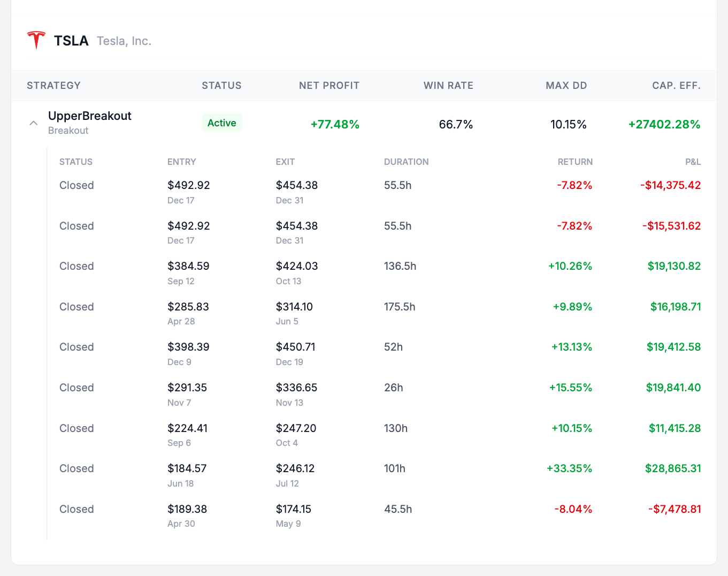Click the Active status badge
Image resolution: width=728 pixels, height=576 pixels.
click(221, 123)
